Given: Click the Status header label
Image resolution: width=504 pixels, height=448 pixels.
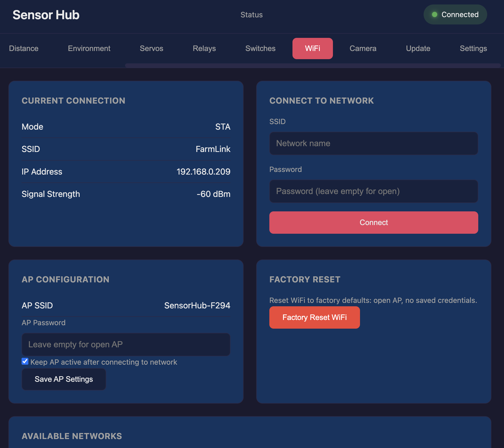Looking at the screenshot, I should pos(251,15).
